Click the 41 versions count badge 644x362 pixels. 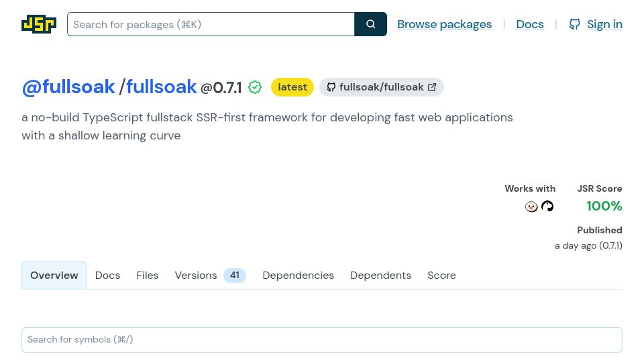[x=235, y=276]
